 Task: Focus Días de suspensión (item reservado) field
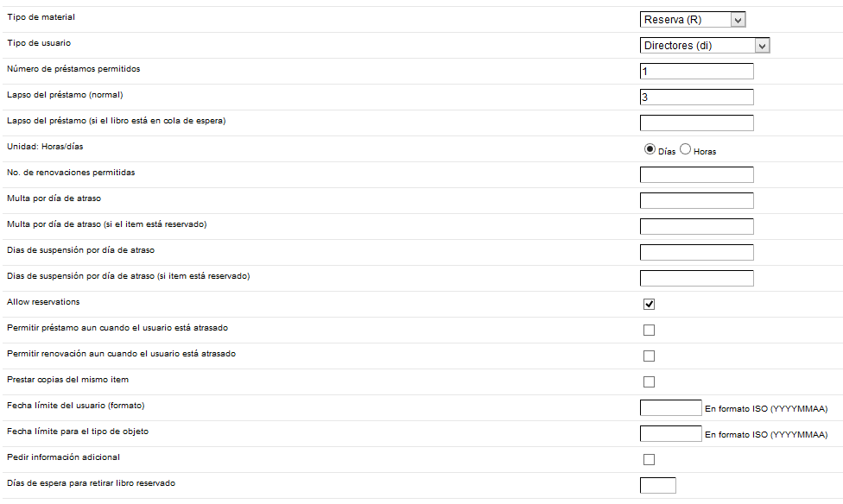point(696,279)
